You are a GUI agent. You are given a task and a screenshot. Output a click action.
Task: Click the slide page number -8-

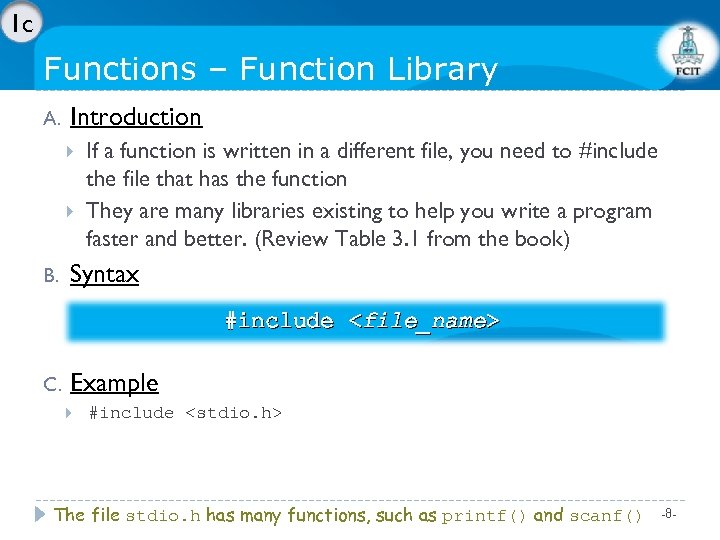[x=670, y=513]
